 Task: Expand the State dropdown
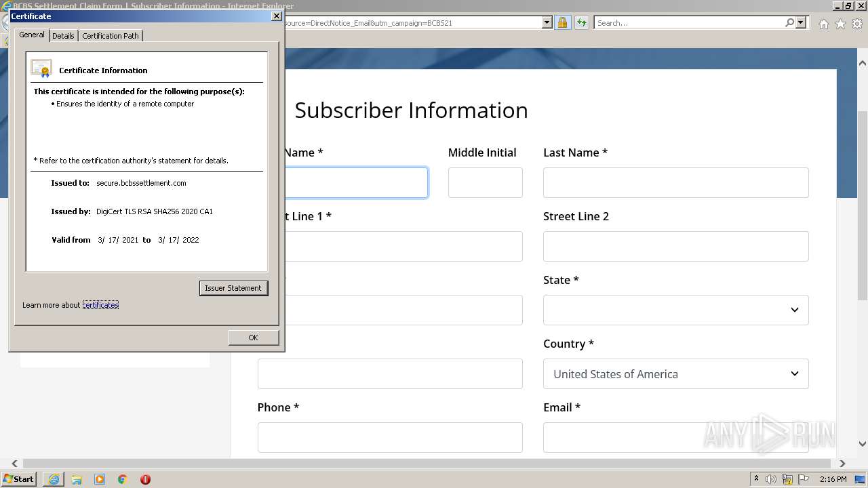676,310
